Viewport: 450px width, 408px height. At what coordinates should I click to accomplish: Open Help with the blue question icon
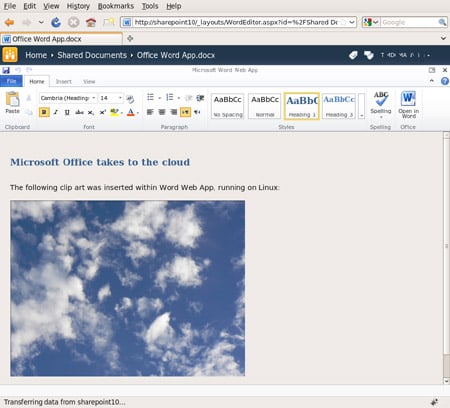pyautogui.click(x=445, y=81)
